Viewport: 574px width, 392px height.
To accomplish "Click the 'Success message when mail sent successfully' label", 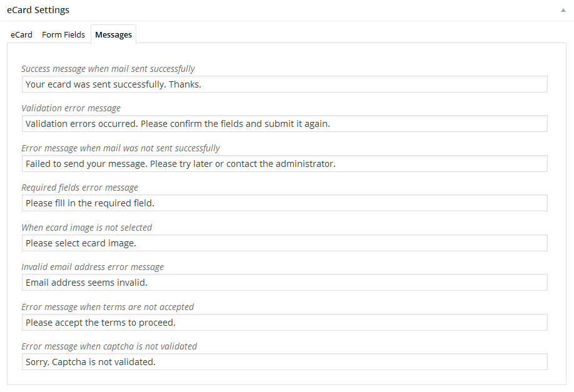I will coord(108,69).
